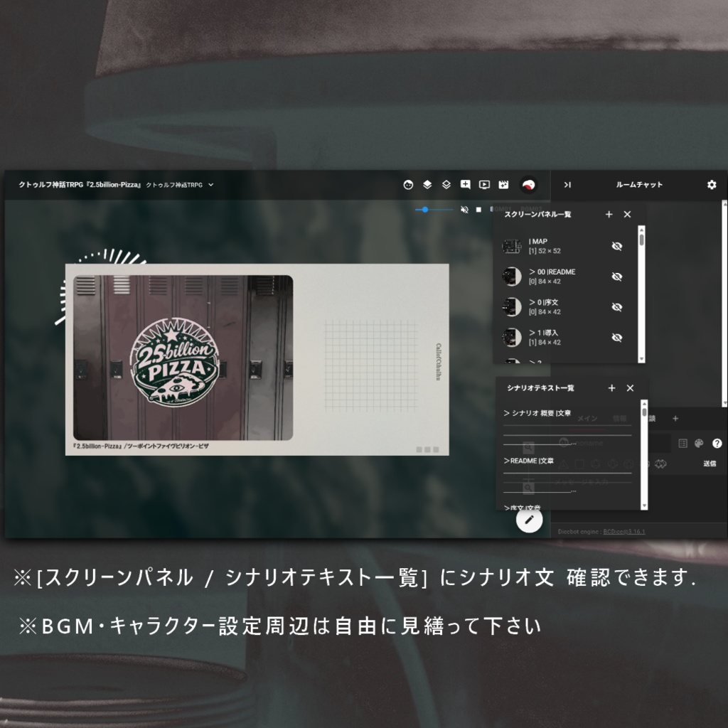Switch to the メイン chat tab

587,418
